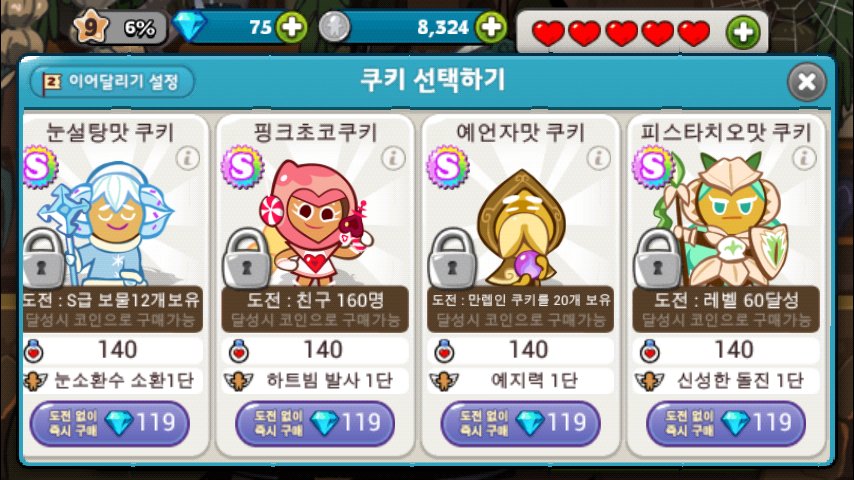Buy 핑크초코쿠키 for 119 diamonds
Image resolution: width=854 pixels, height=480 pixels.
(x=315, y=423)
